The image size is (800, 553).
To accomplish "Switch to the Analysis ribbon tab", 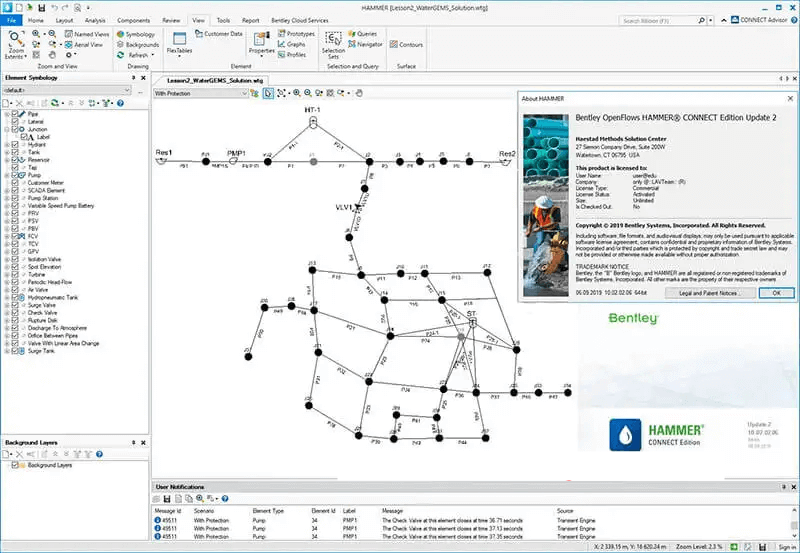I will pos(95,20).
